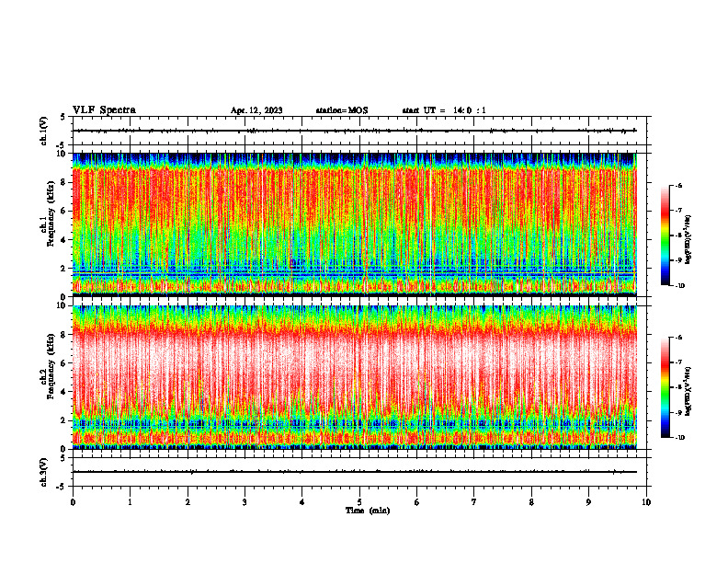Click the "ch.3(V)" axis label
This screenshot has height=563, width=728.
point(43,472)
